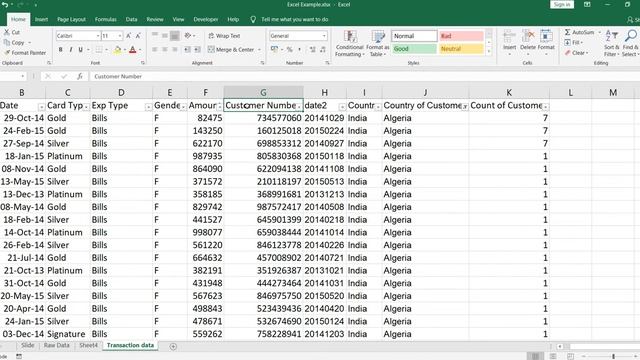Open the Country of Customer filter dropdown

pos(464,107)
